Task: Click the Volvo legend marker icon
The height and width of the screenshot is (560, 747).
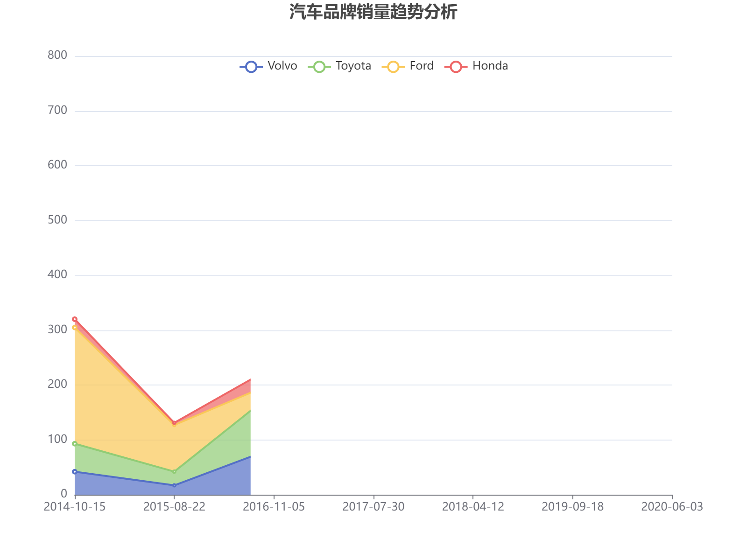Action: click(x=250, y=66)
